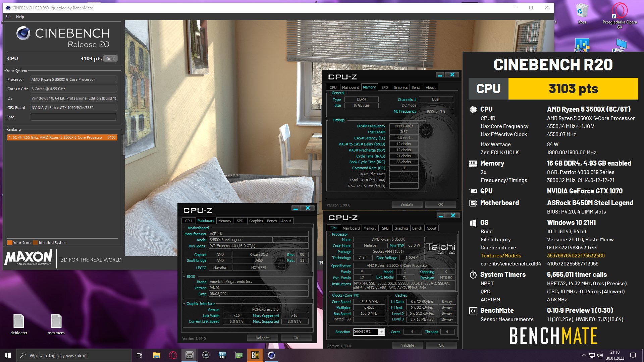
Task: Click Validate in the bottom-right CPU-Z window
Action: coord(408,345)
